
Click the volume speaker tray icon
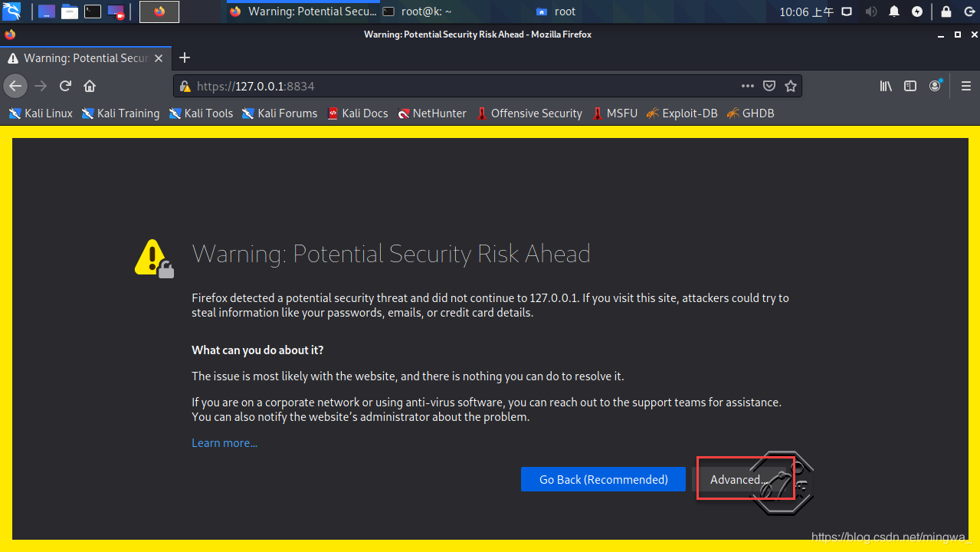[870, 11]
